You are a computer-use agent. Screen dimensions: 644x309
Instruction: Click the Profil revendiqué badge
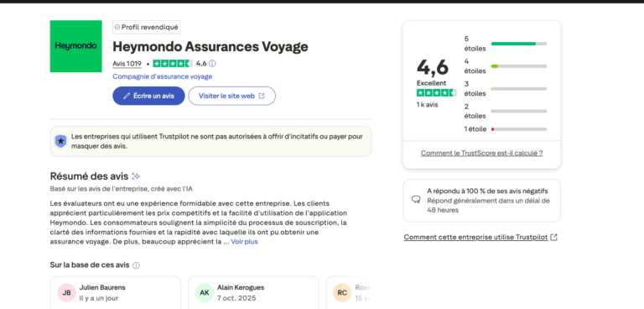coord(147,27)
